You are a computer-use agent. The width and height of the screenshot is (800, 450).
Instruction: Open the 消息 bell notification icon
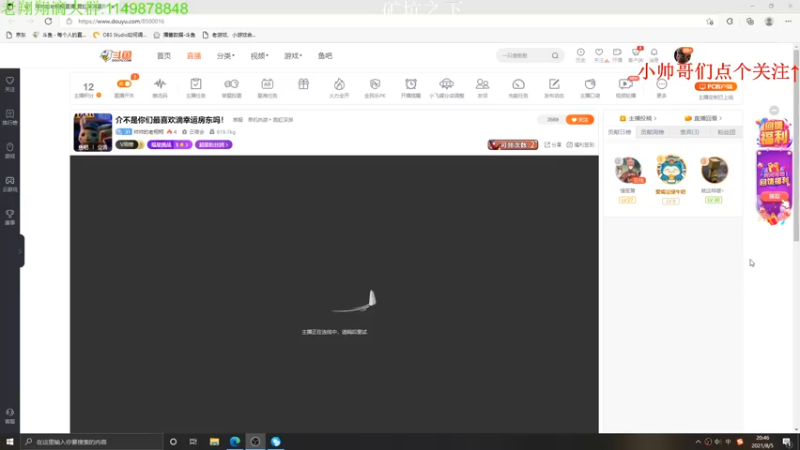click(654, 52)
